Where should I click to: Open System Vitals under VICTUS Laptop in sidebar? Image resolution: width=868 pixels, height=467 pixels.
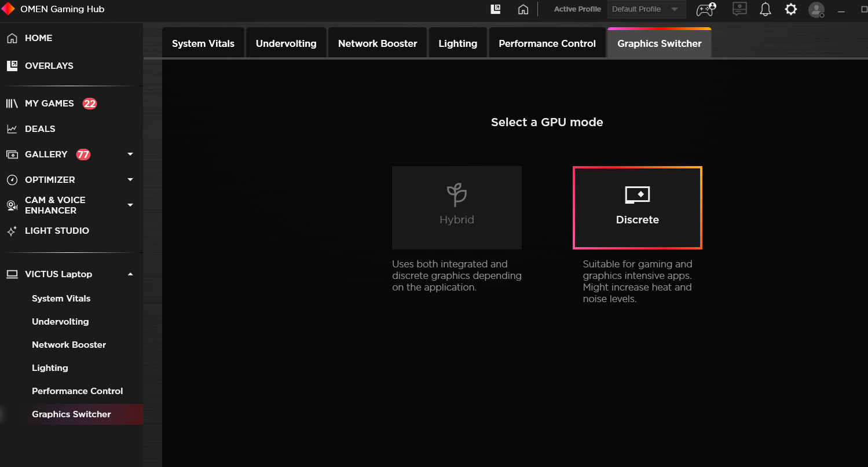[x=61, y=299]
